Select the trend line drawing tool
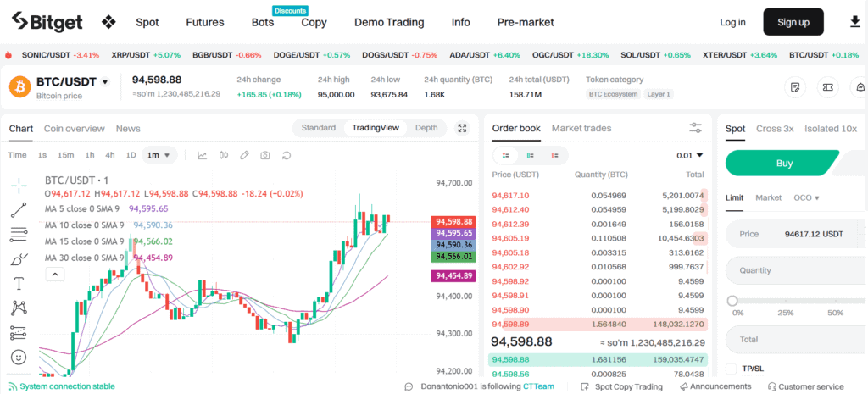The width and height of the screenshot is (868, 394). (19, 210)
